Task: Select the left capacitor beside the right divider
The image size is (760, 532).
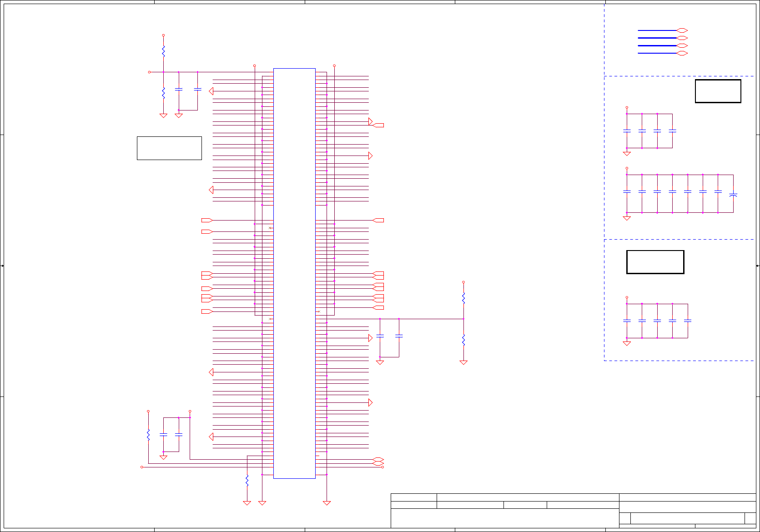Action: (x=380, y=336)
